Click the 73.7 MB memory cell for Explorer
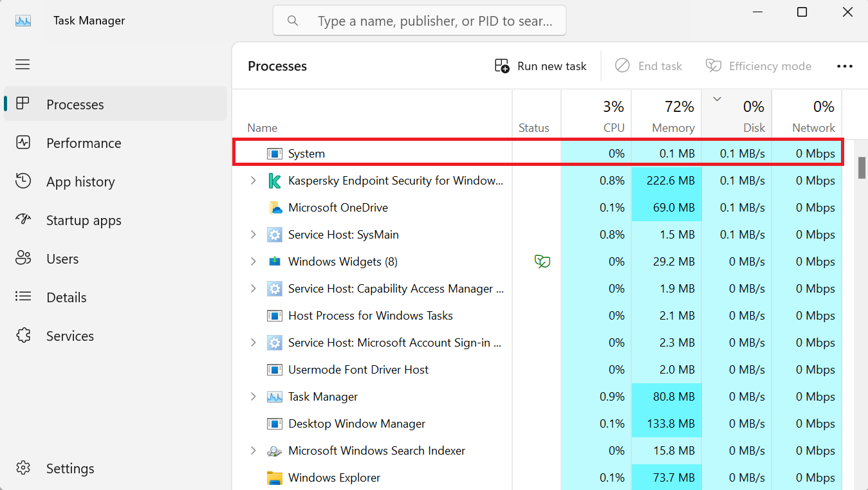This screenshot has width=868, height=490. (667, 478)
